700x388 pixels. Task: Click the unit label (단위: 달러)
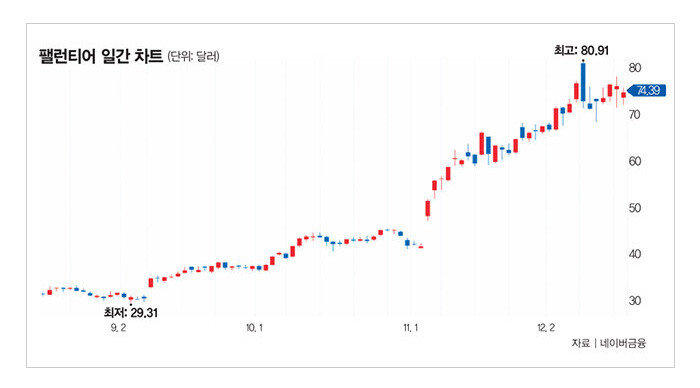click(193, 57)
